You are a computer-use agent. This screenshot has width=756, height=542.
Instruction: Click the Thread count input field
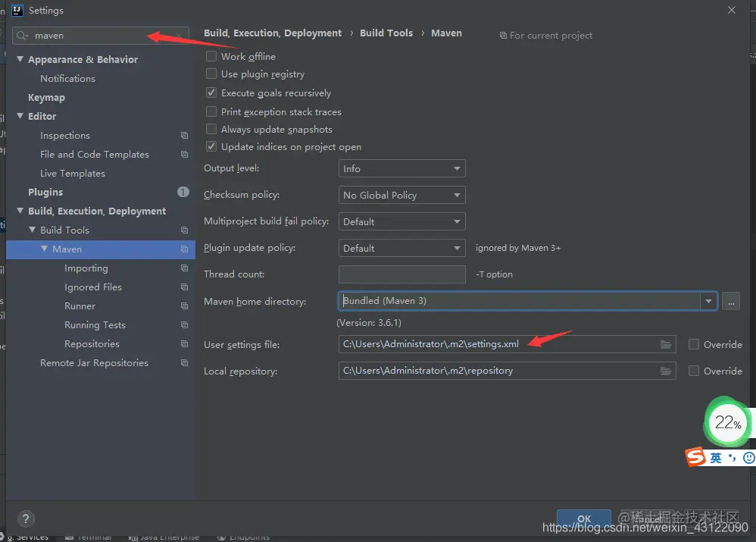(401, 274)
